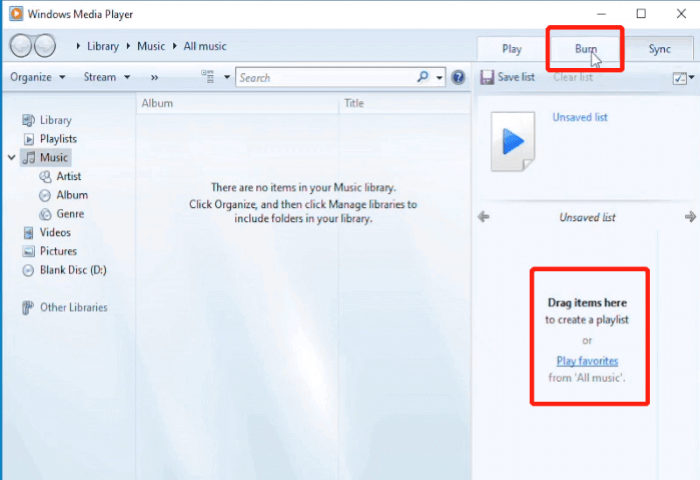Click the Unsaved list title link
Image resolution: width=700 pixels, height=480 pixels.
[x=579, y=117]
